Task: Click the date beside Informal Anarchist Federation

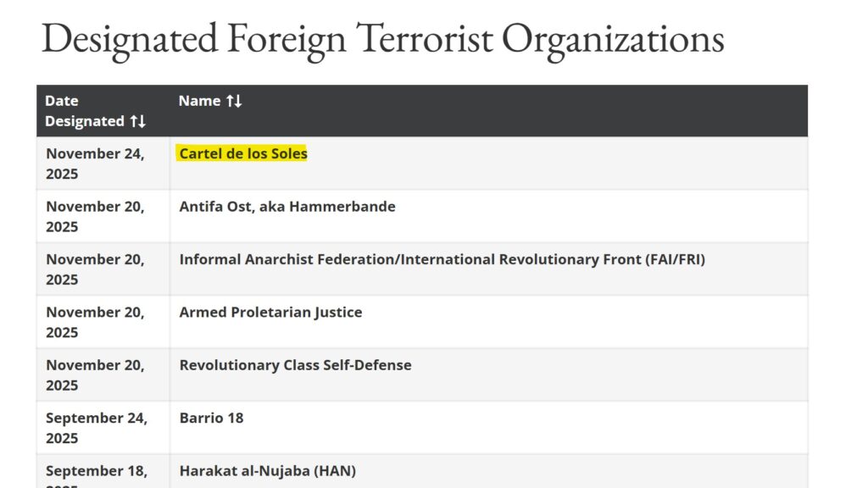Action: [x=95, y=269]
